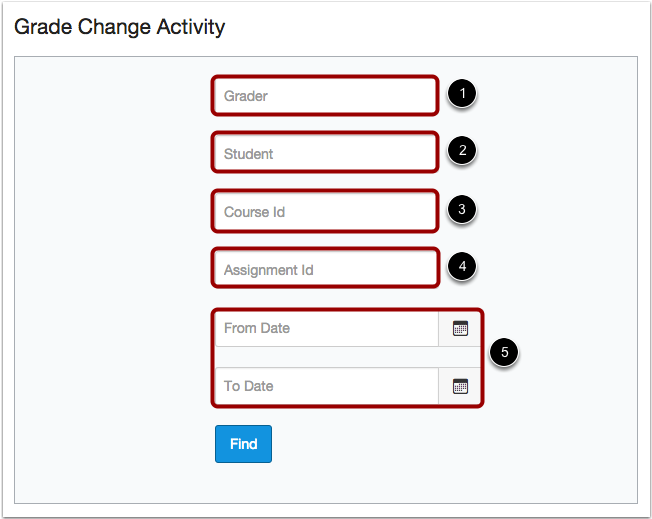Viewport: 652px width, 519px height.
Task: Click blank panel space left of Grader field
Action: click(x=112, y=96)
